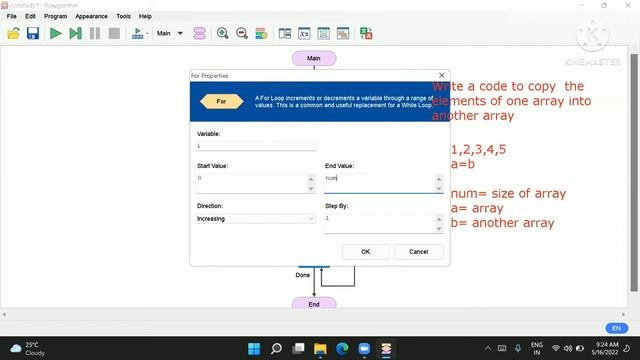Open the weather widget showing 25°C Cloudy
Screen dimensions: 640x360
coord(28,349)
